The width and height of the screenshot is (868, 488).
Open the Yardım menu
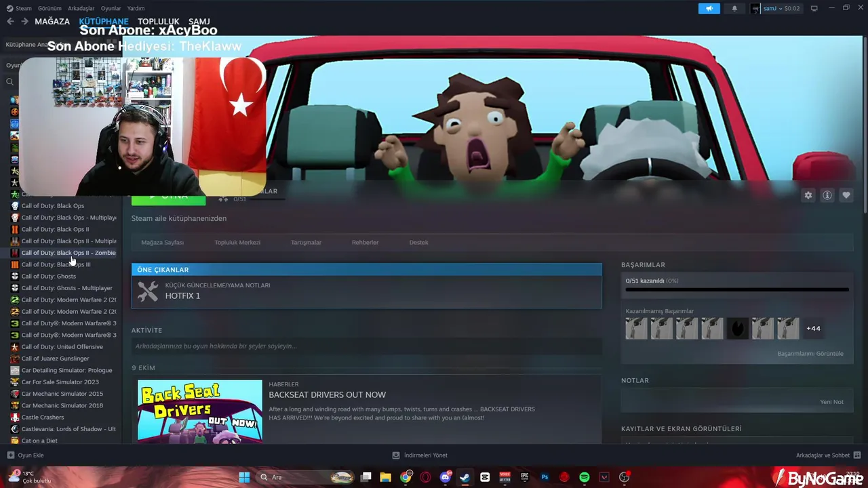[136, 8]
